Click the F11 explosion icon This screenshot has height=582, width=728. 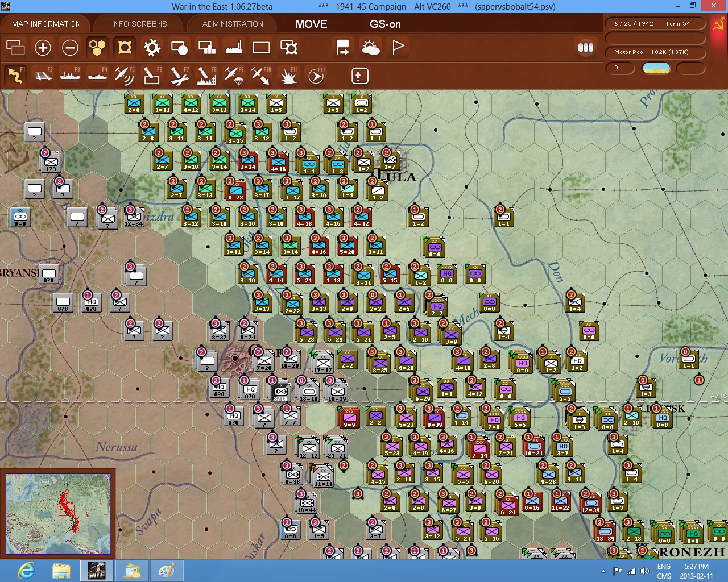point(288,75)
